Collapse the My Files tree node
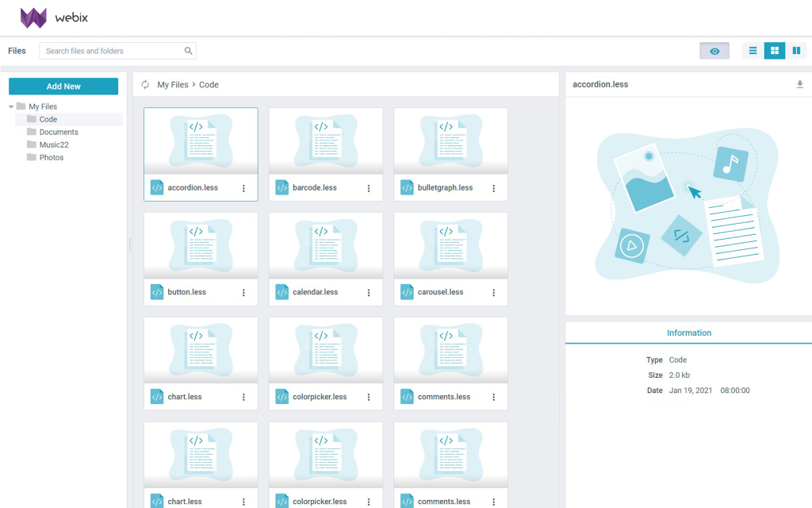Viewport: 812px width, 508px height. click(11, 107)
